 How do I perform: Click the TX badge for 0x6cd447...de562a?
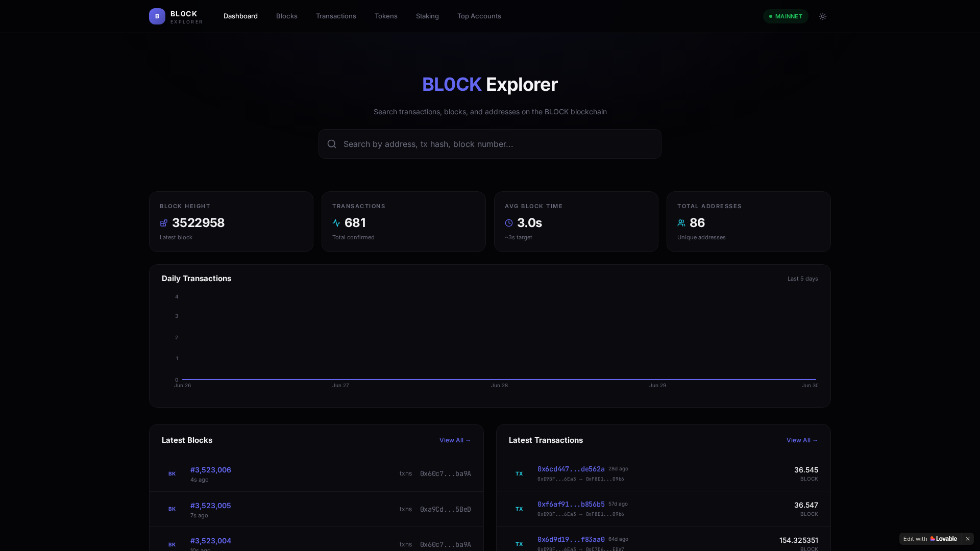coord(519,474)
